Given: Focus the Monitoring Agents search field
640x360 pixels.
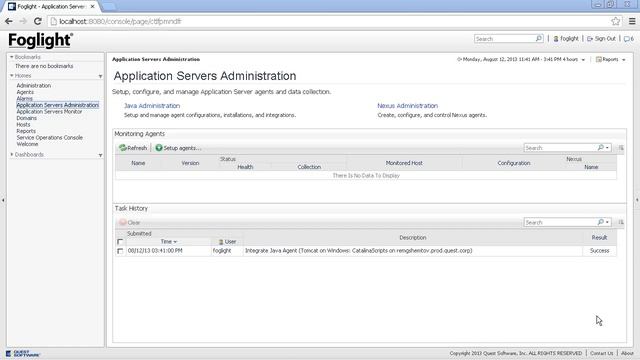Looking at the screenshot, I should [x=560, y=148].
